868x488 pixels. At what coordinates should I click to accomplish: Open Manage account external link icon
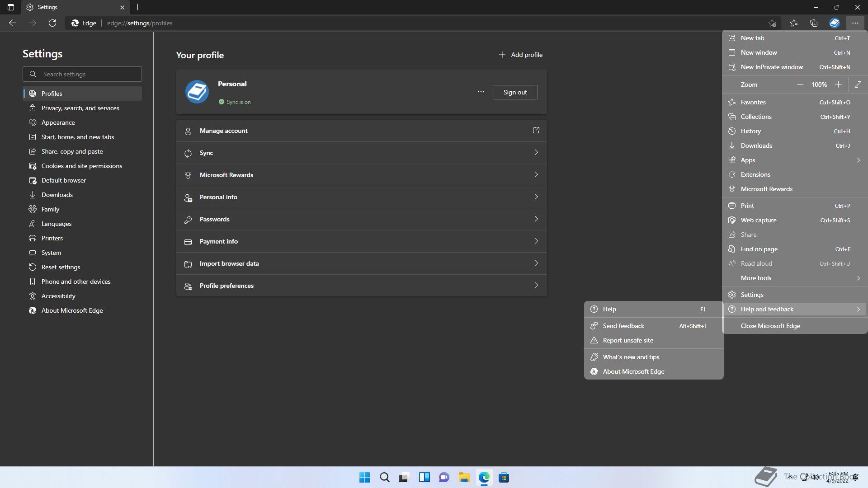click(536, 130)
